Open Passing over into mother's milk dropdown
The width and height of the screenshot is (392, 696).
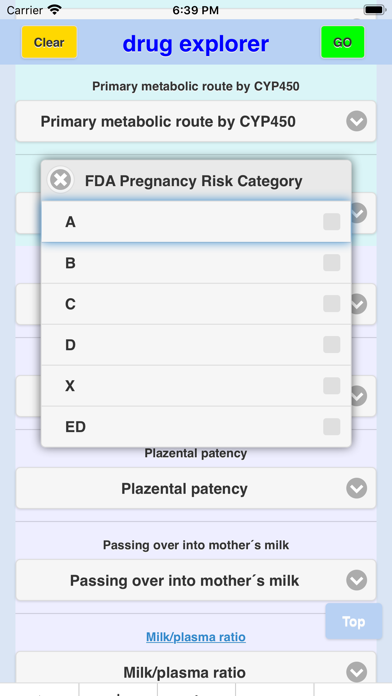coord(196,580)
